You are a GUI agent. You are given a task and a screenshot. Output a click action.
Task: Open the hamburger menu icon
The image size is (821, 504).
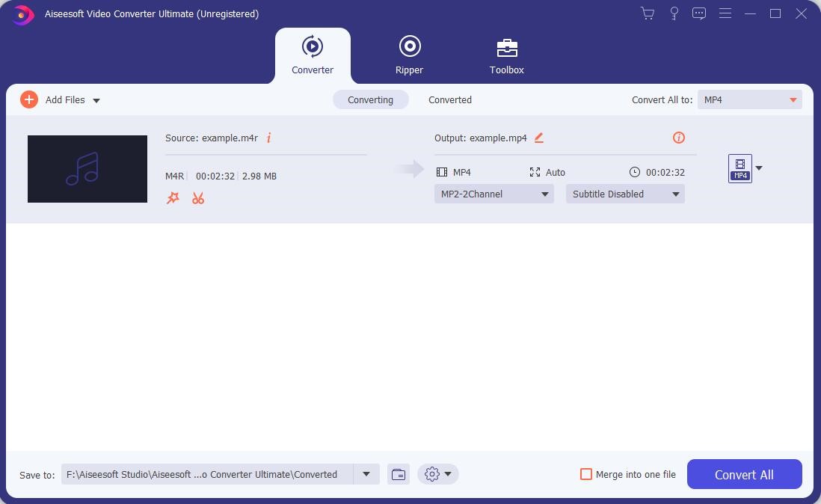tap(725, 13)
